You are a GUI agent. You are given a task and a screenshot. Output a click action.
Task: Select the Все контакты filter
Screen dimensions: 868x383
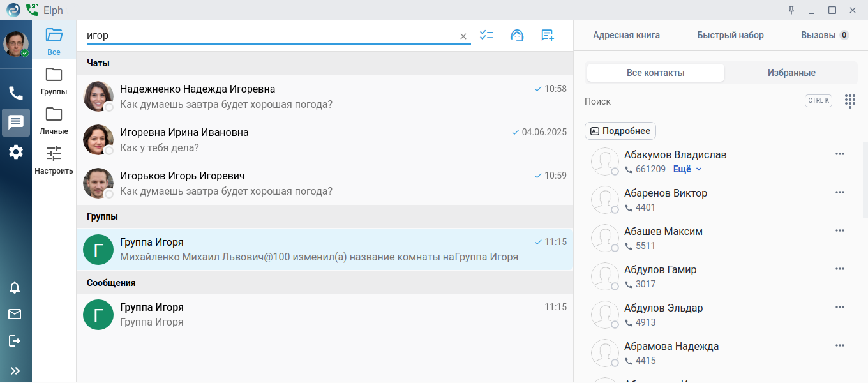655,73
